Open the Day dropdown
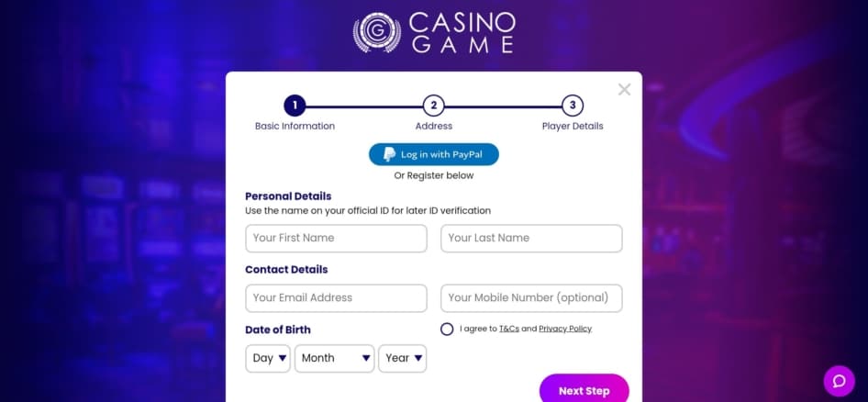Screen dimensions: 868x402 [x=268, y=358]
